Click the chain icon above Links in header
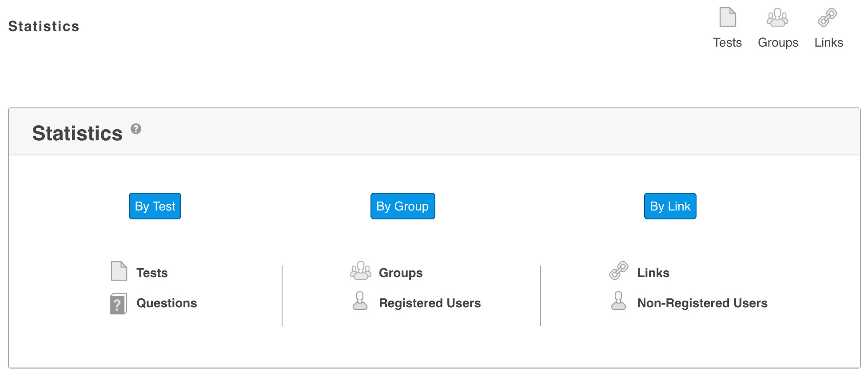The height and width of the screenshot is (373, 868). pos(828,17)
